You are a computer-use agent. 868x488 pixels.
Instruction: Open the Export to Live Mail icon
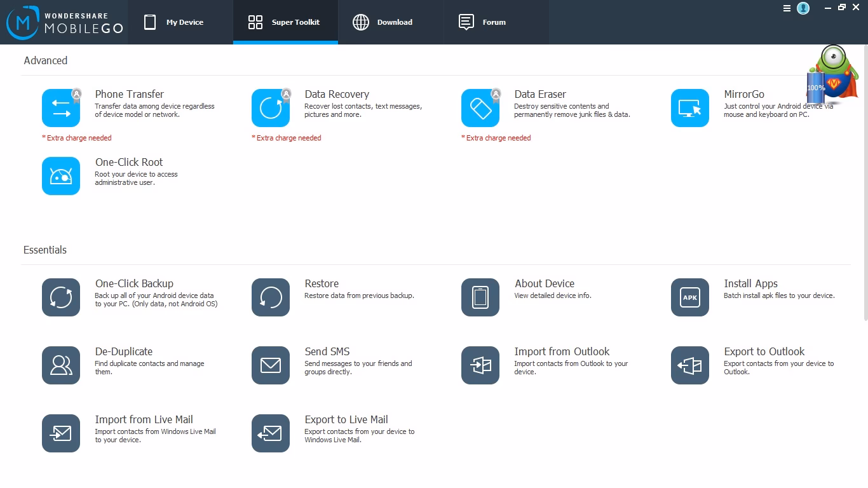(x=271, y=433)
